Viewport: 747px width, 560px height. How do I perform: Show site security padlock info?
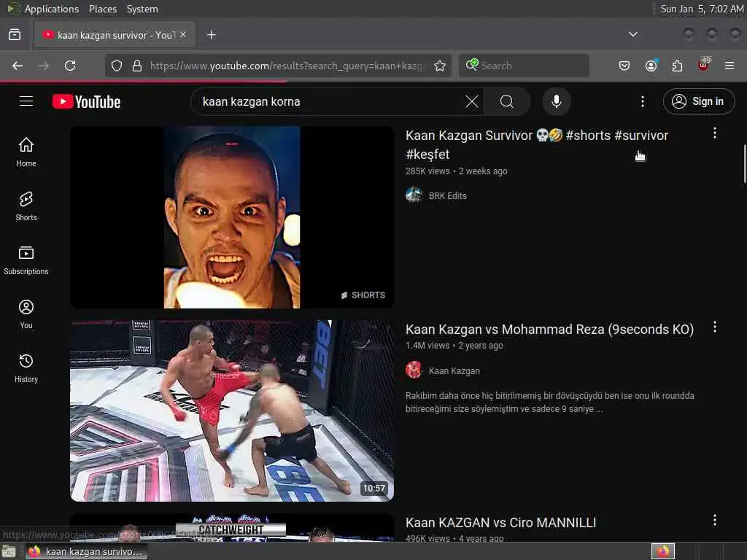click(137, 66)
